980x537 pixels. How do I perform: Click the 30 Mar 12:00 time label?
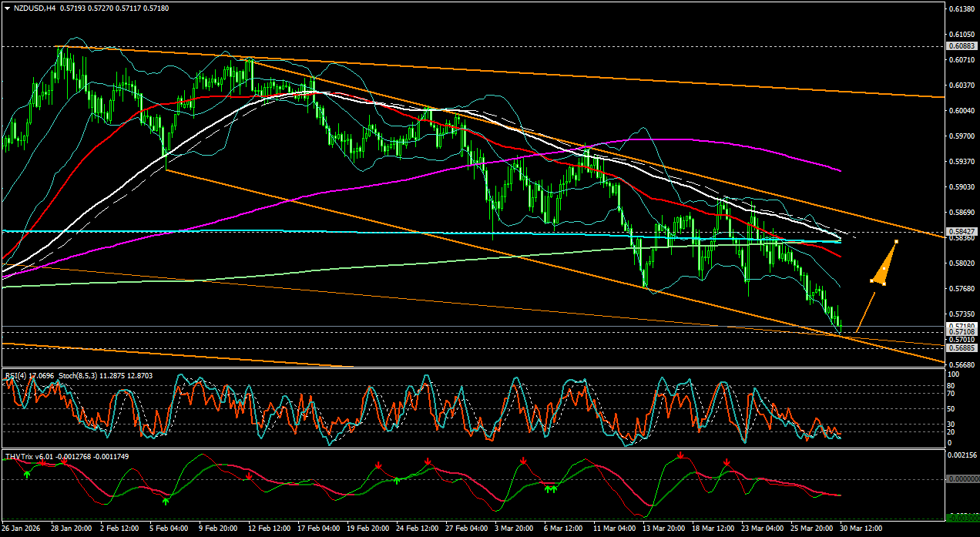[x=861, y=529]
